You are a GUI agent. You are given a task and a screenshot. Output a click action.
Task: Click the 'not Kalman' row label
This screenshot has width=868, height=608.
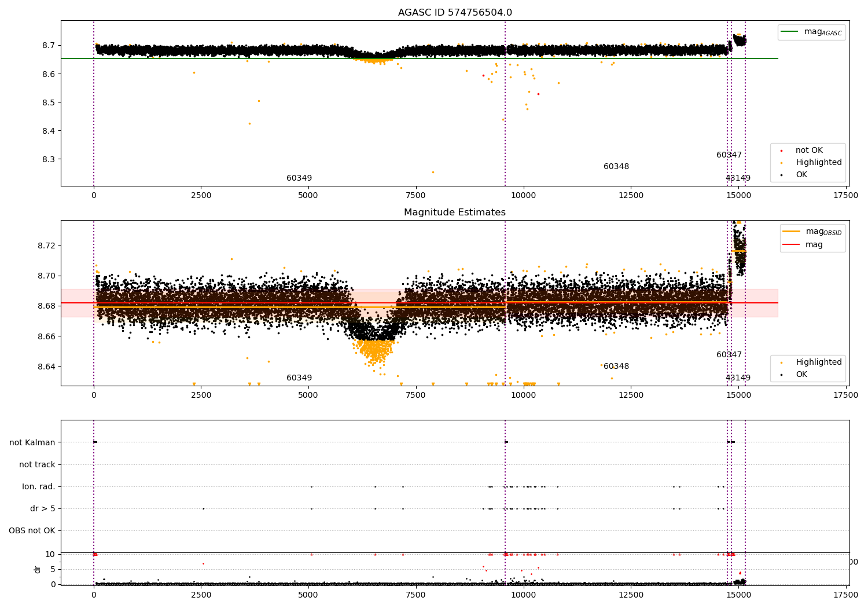32,442
